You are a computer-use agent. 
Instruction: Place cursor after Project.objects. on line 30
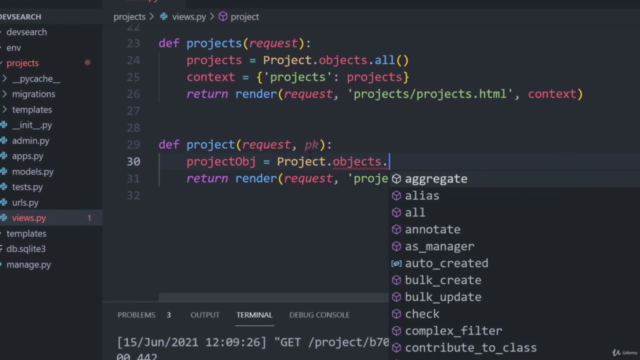point(389,162)
